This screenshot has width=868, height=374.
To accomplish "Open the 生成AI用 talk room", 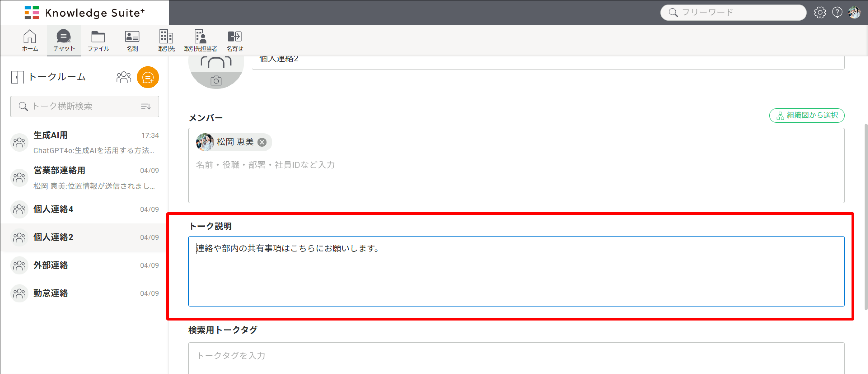I will (x=84, y=142).
